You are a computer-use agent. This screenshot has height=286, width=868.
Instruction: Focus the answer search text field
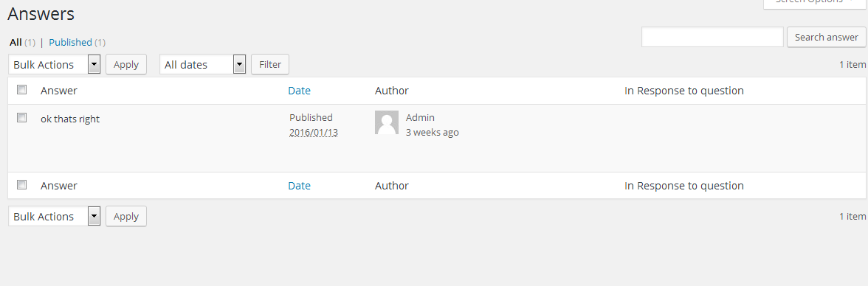[x=712, y=37]
